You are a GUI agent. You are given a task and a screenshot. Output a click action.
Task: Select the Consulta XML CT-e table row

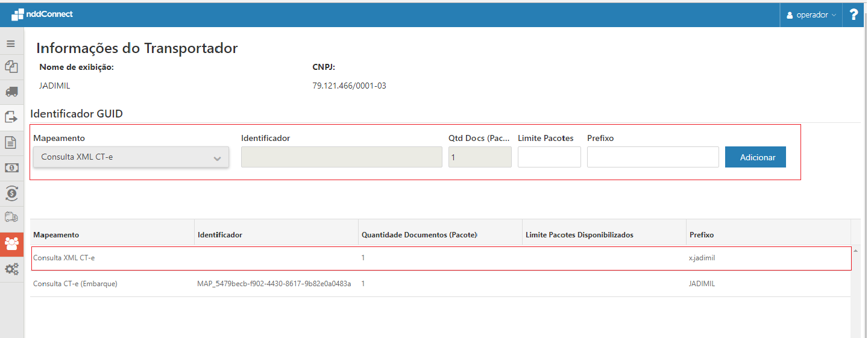[x=441, y=258]
